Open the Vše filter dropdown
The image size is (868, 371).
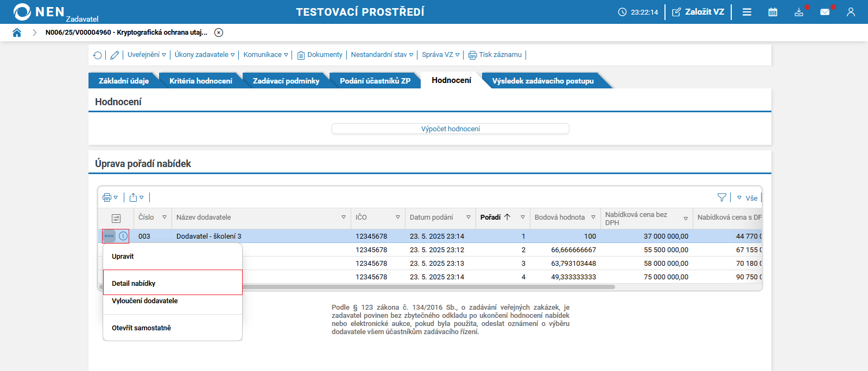(747, 198)
